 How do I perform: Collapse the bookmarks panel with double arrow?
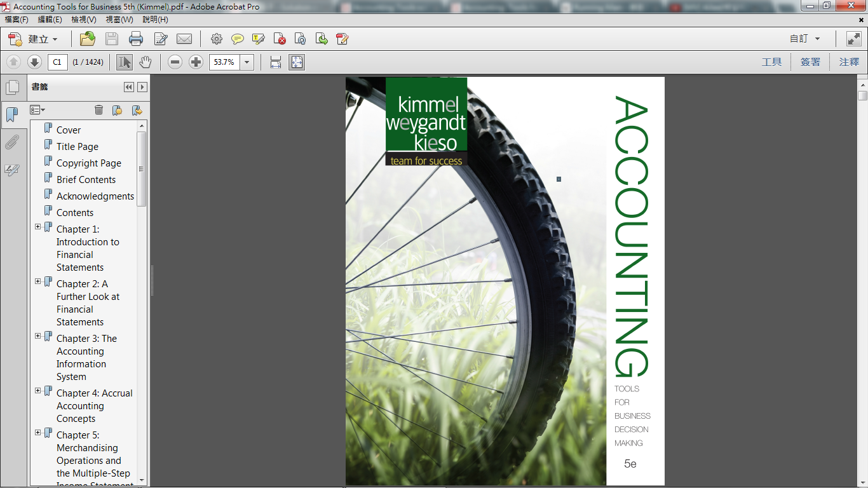(129, 87)
